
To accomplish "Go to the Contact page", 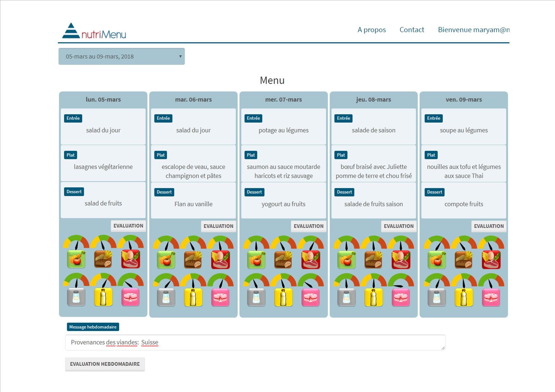I will click(412, 30).
